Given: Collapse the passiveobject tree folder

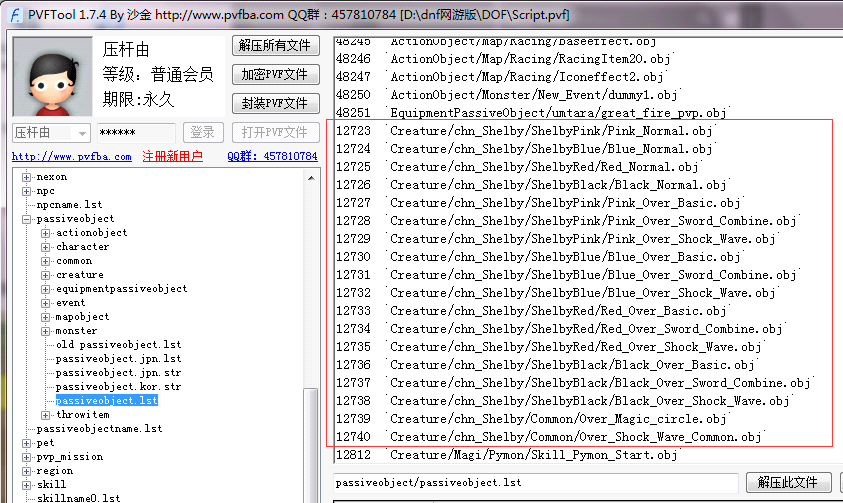Looking at the screenshot, I should 27,219.
